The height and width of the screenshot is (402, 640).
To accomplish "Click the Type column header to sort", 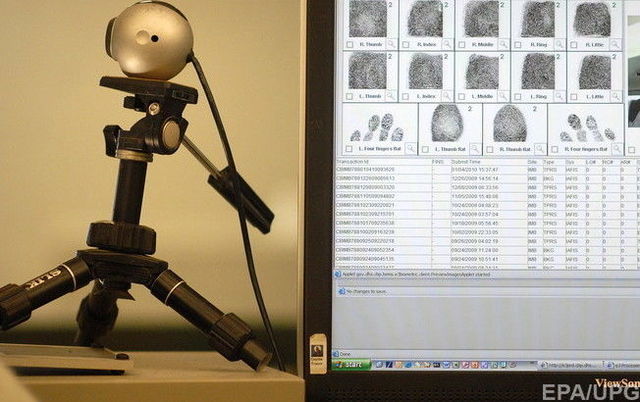I will coord(548,161).
